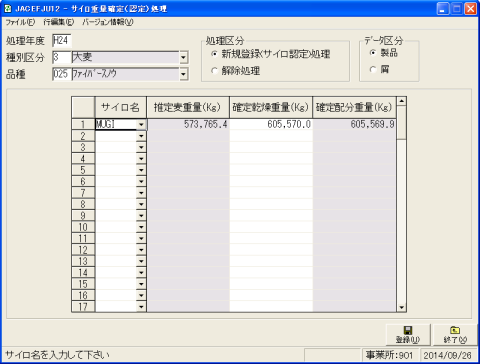Click status bar 事業所:901 entry
Viewport: 480px width, 364px height.
pyautogui.click(x=390, y=355)
